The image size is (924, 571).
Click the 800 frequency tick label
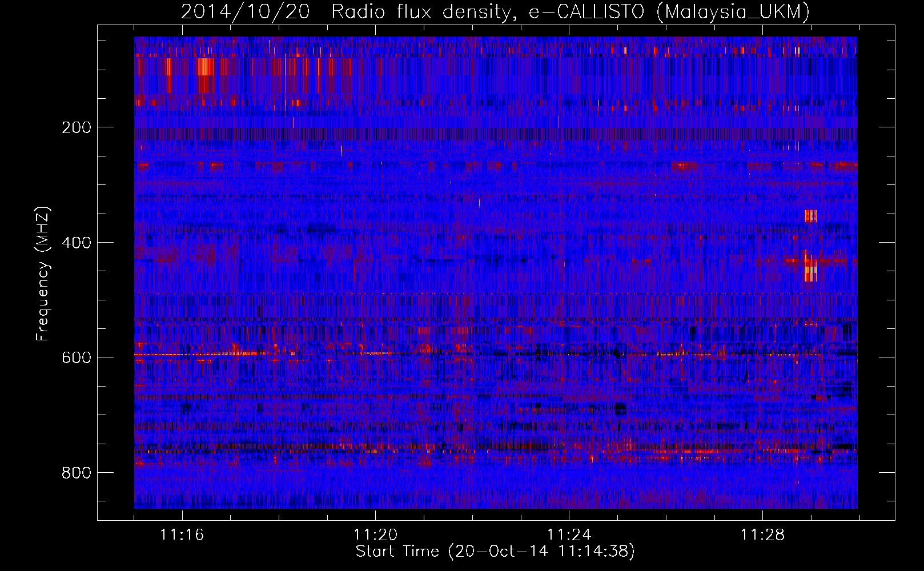tap(77, 473)
